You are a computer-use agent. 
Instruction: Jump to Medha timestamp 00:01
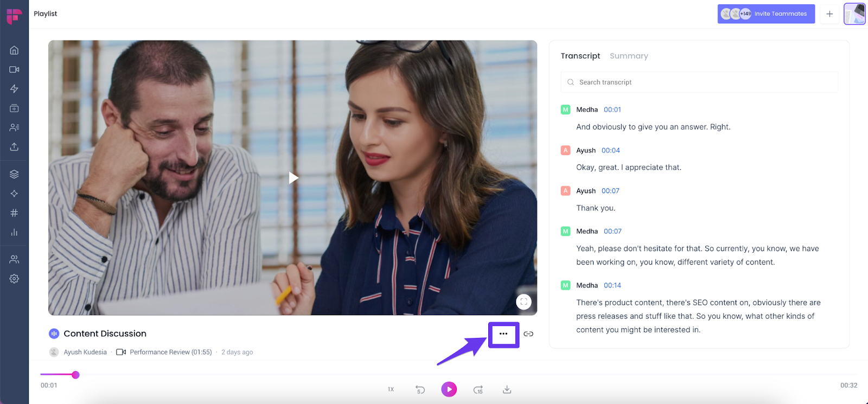[612, 110]
